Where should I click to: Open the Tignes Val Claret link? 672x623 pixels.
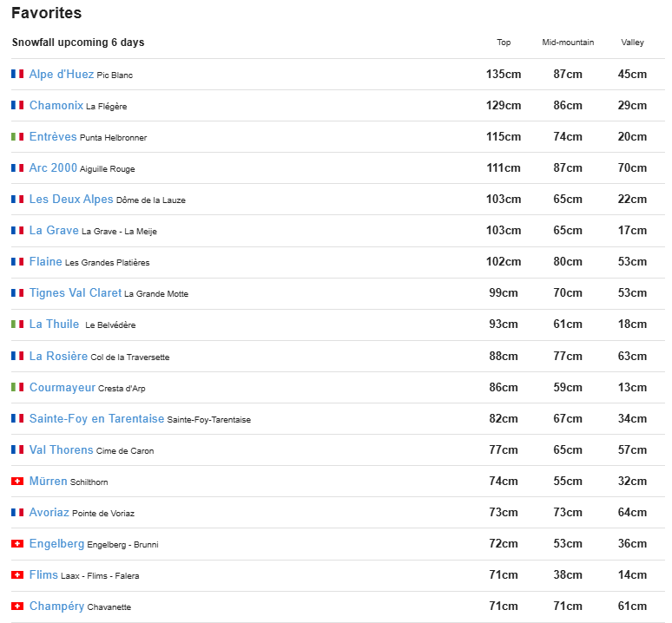(76, 293)
